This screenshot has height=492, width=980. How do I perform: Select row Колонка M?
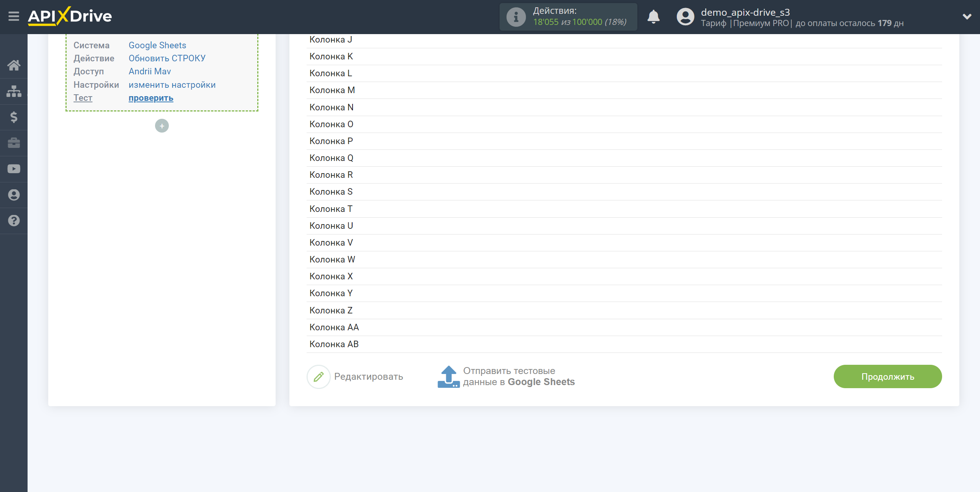624,90
